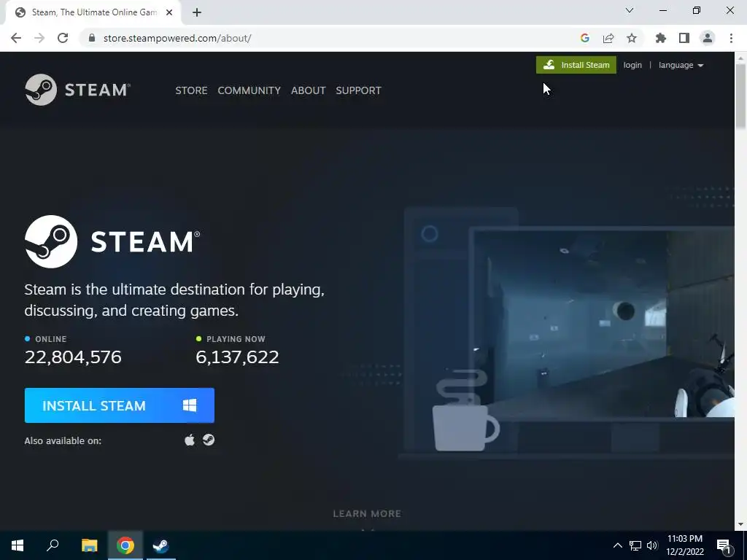Open the Chrome extensions puzzle icon
Viewport: 747px width, 560px height.
point(661,38)
